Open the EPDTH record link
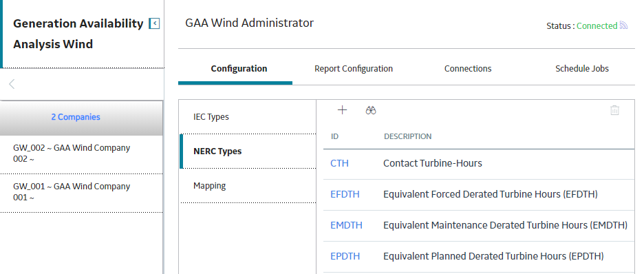 (x=345, y=256)
